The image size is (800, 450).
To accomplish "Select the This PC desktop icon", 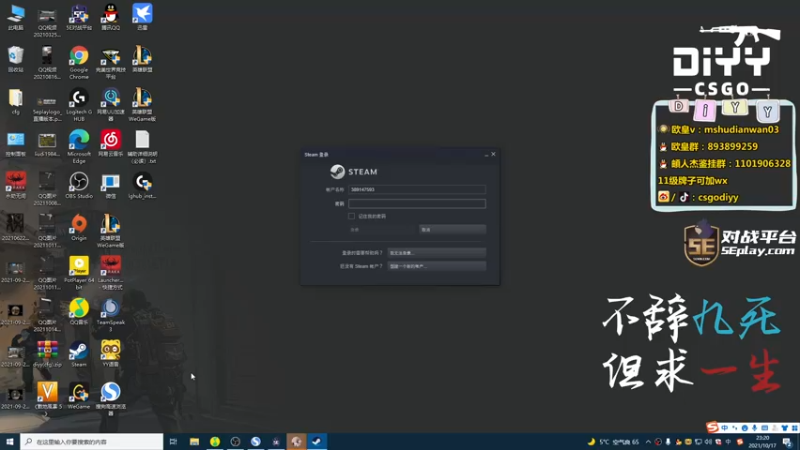I will pyautogui.click(x=15, y=16).
